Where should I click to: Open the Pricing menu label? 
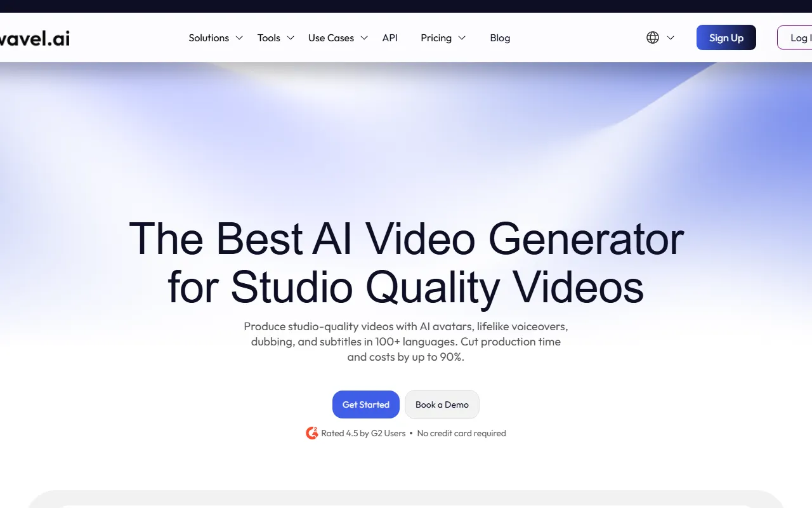click(436, 38)
